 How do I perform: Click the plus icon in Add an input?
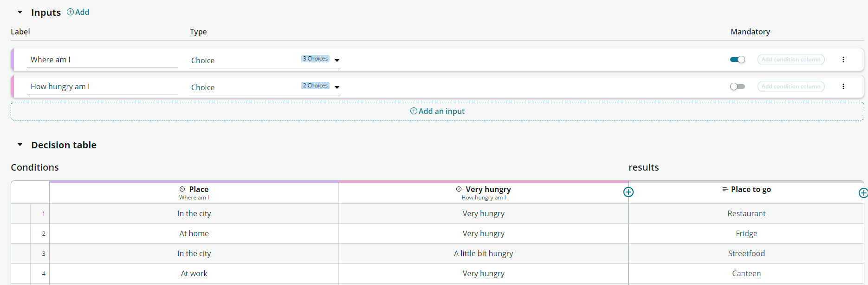point(414,111)
